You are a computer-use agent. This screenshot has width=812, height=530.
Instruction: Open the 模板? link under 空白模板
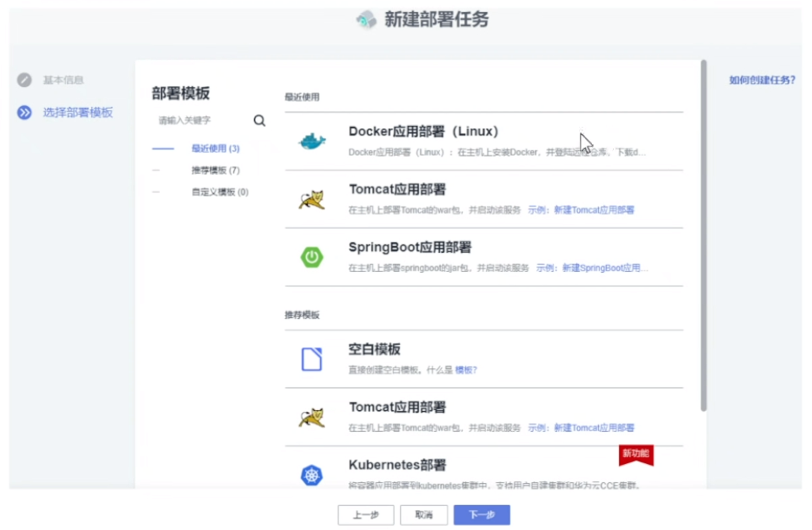(x=466, y=369)
